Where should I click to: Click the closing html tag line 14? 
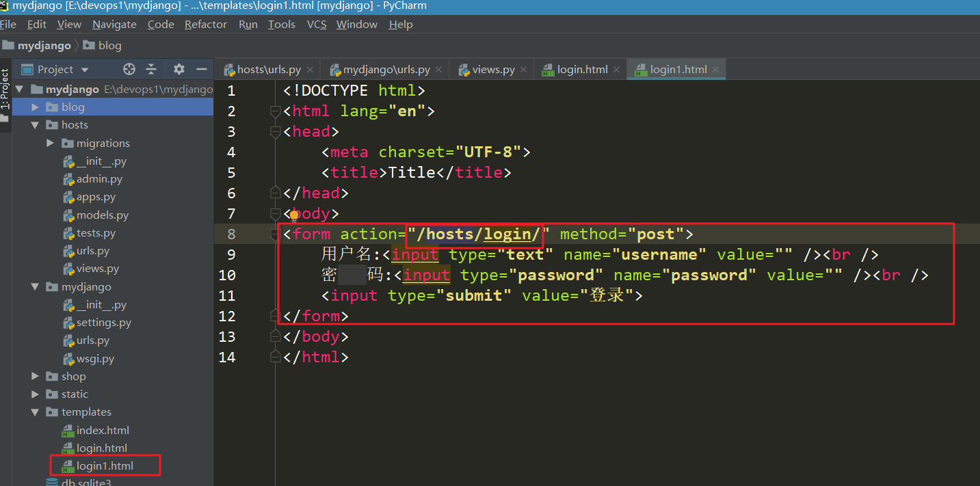316,357
